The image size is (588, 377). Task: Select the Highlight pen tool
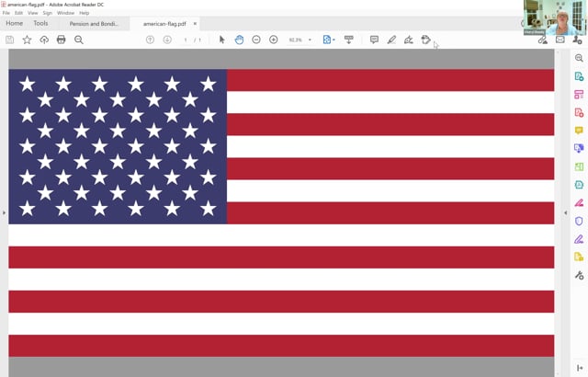pos(391,40)
